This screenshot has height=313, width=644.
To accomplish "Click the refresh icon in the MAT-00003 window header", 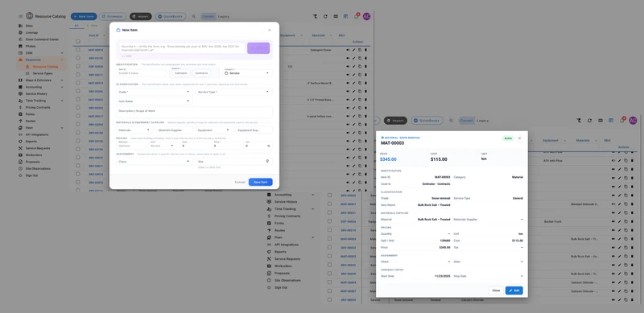I will 589,121.
